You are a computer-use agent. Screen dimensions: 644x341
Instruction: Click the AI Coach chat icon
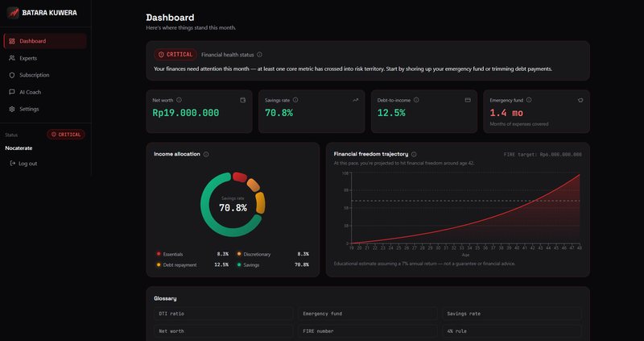point(12,92)
